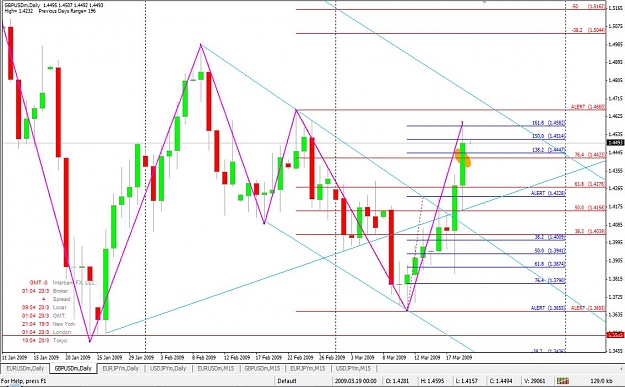Select the blue 38.2 (1.4009) level label
Viewport: 625px width, 387px height.
click(x=550, y=237)
